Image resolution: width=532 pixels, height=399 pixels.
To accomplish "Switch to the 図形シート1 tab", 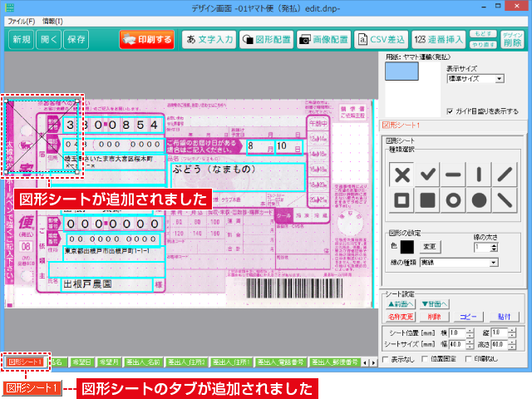I will click(25, 362).
